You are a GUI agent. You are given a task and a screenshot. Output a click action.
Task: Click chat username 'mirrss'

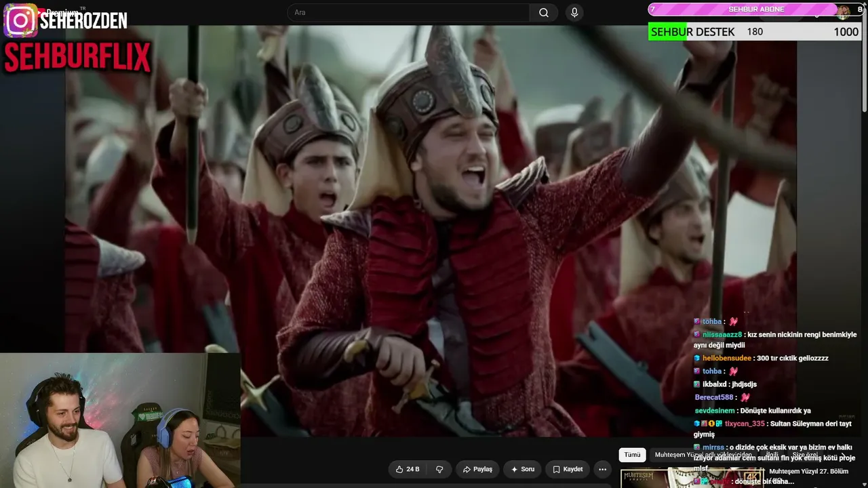tap(713, 448)
